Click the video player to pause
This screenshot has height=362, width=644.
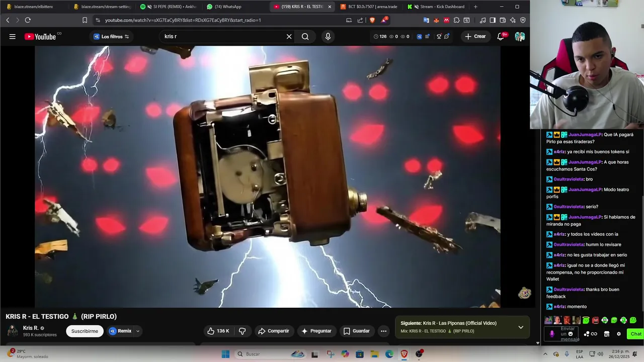[x=268, y=176]
